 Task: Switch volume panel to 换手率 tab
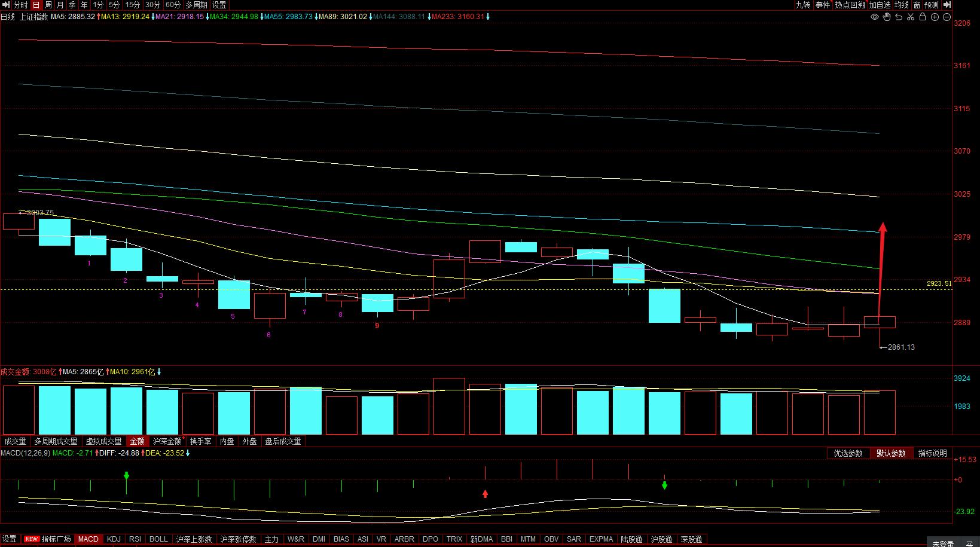click(201, 441)
